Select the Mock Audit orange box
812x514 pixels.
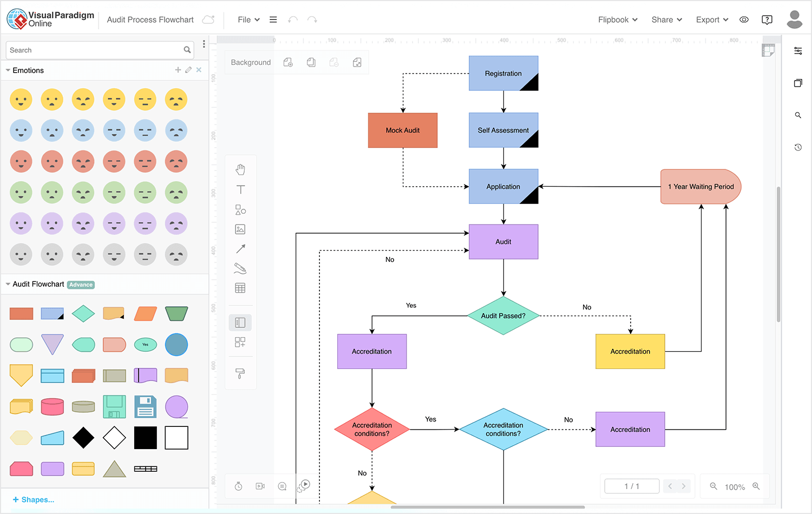pyautogui.click(x=403, y=130)
